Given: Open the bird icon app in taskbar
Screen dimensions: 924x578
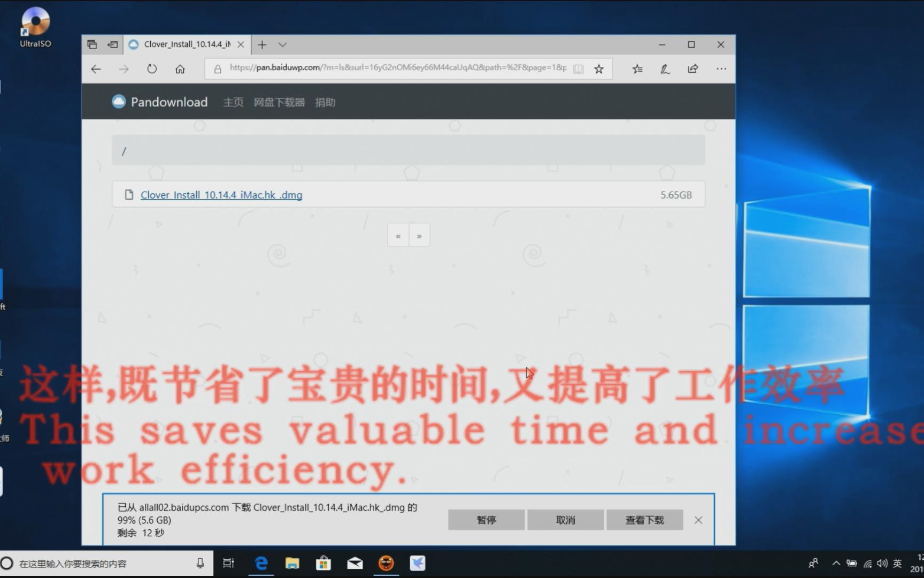Looking at the screenshot, I should click(x=418, y=563).
